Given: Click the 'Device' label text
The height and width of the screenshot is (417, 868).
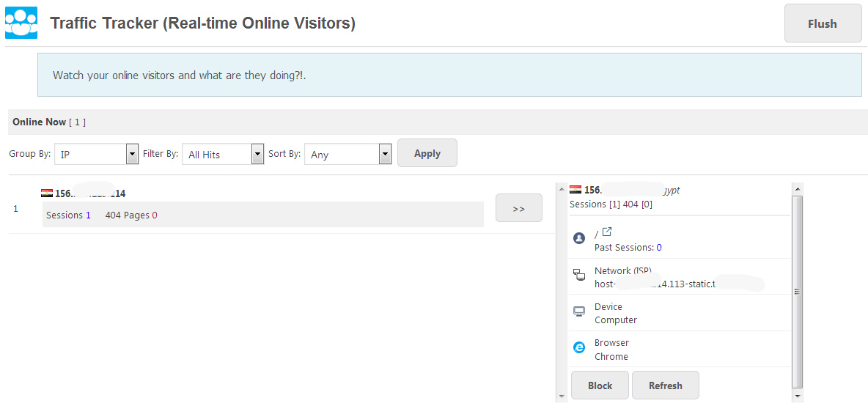Looking at the screenshot, I should point(608,307).
